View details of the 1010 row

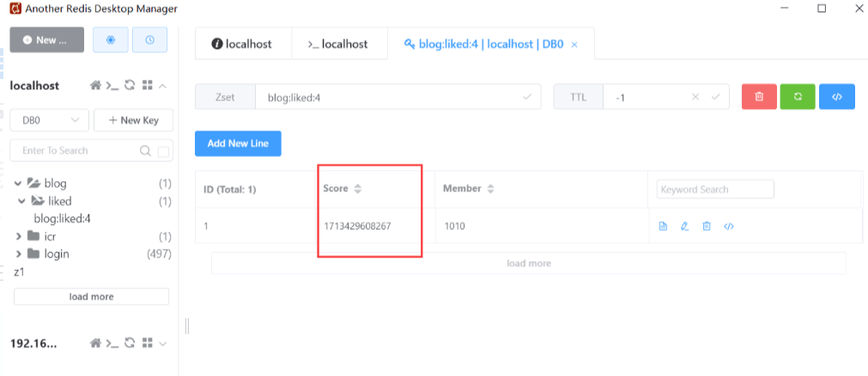tap(663, 227)
